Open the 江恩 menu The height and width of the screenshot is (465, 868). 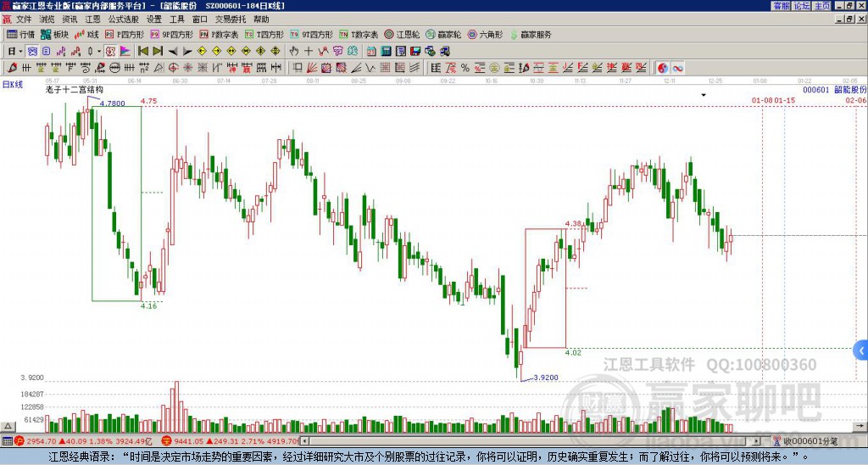coord(92,20)
